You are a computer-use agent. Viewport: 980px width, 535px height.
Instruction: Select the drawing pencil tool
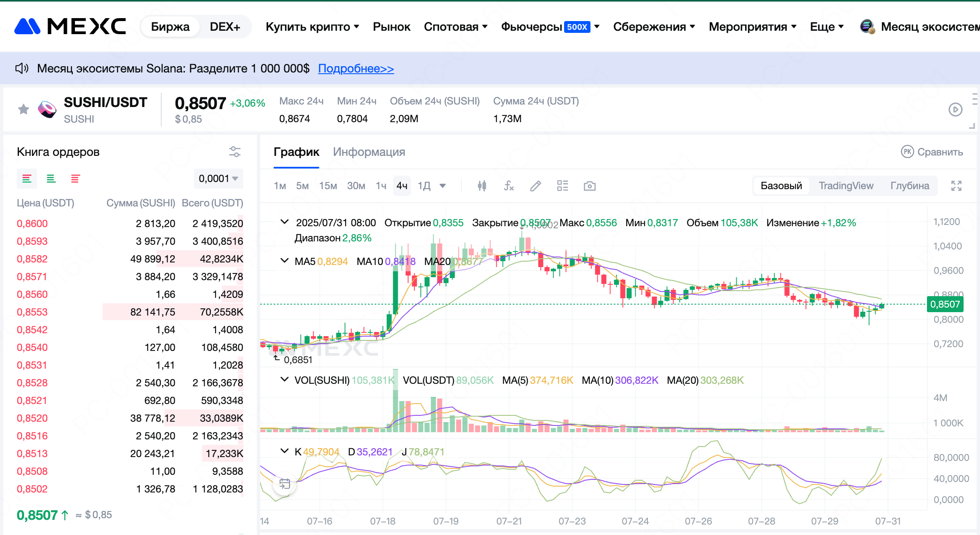tap(535, 186)
